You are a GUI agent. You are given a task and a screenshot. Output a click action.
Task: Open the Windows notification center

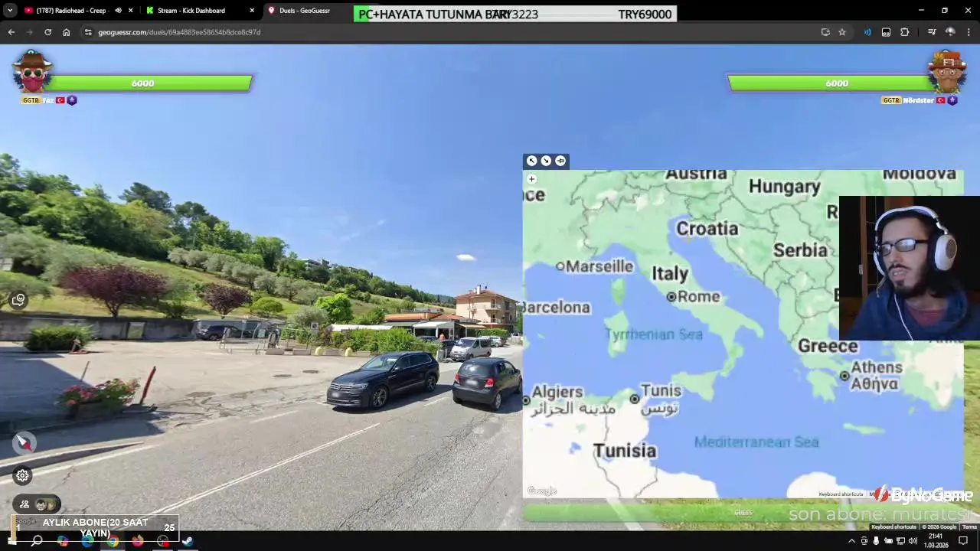pos(964,541)
